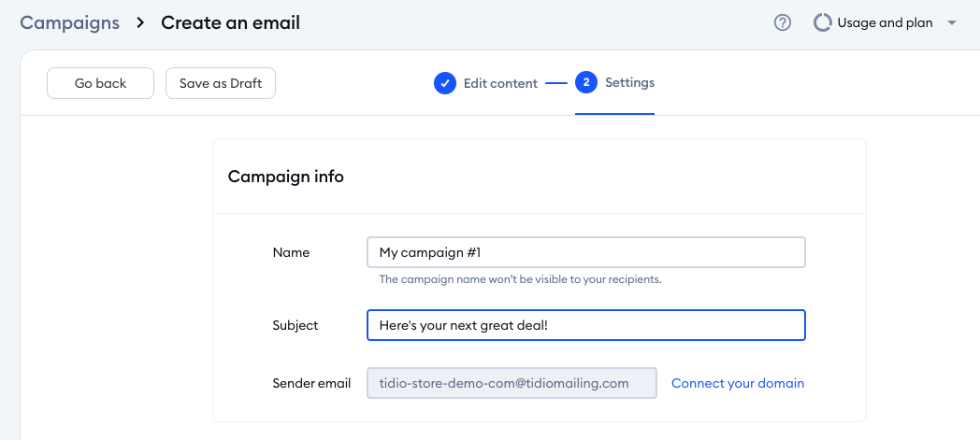Open the Usage and plan menu label
The width and height of the screenshot is (980, 440).
click(885, 23)
